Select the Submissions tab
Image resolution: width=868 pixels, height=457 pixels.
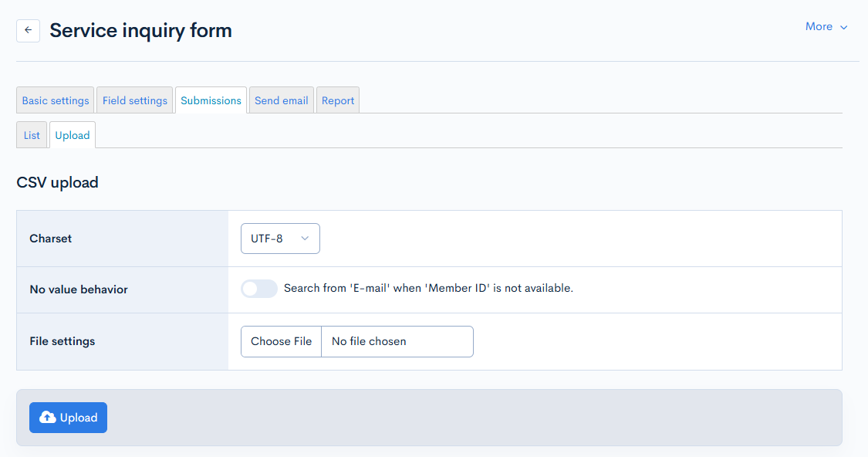coord(211,100)
